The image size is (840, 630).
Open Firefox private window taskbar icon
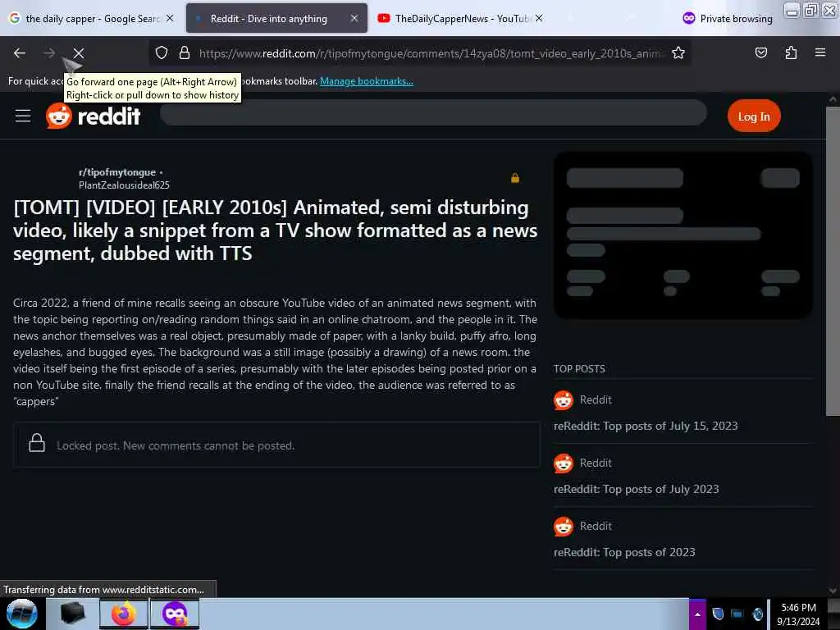175,614
